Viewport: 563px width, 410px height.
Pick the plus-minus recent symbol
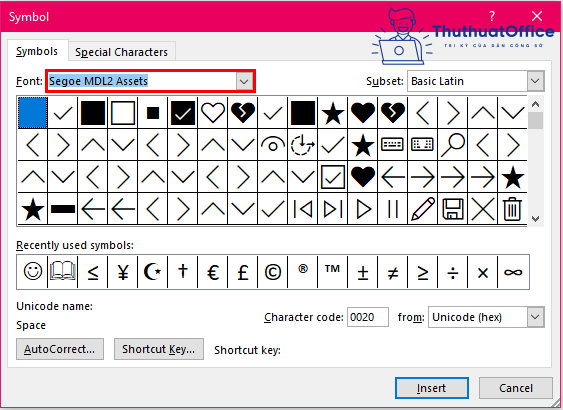[x=363, y=272]
